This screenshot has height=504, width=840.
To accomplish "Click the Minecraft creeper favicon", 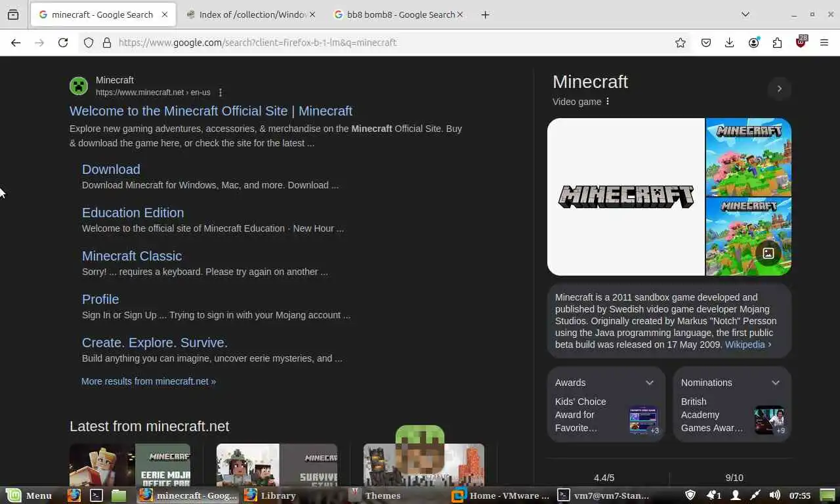I will point(79,86).
